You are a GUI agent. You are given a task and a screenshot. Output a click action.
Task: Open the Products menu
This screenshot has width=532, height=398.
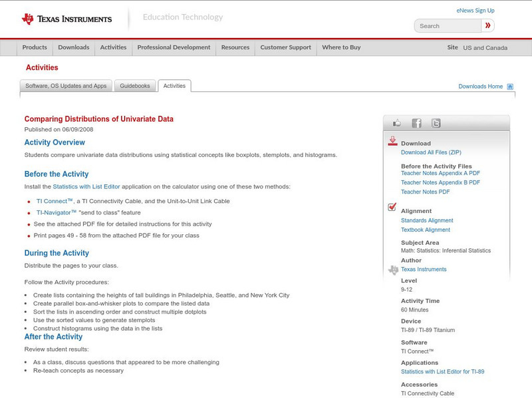click(35, 47)
